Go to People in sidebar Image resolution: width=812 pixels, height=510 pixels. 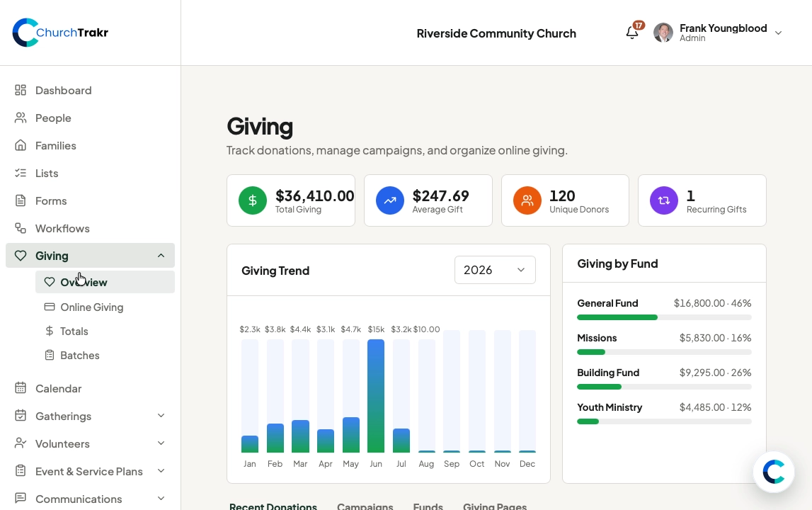coord(53,118)
